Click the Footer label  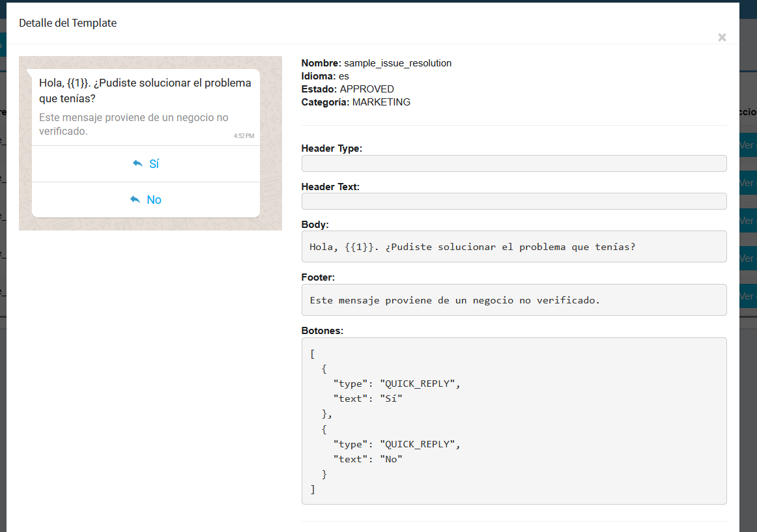click(x=318, y=277)
